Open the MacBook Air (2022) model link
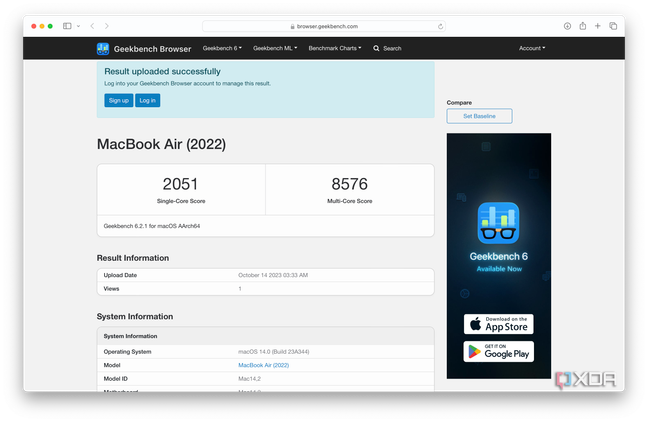 264,365
